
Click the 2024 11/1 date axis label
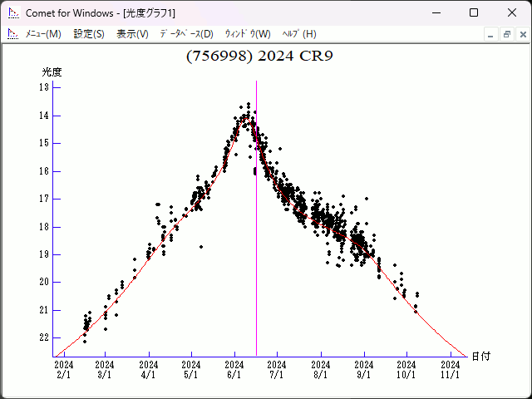(x=450, y=369)
